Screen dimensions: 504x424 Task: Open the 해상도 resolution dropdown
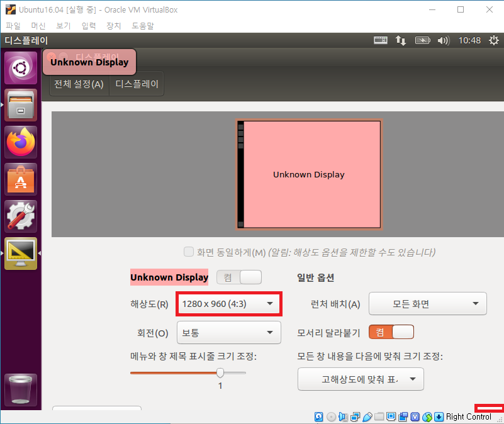[229, 304]
